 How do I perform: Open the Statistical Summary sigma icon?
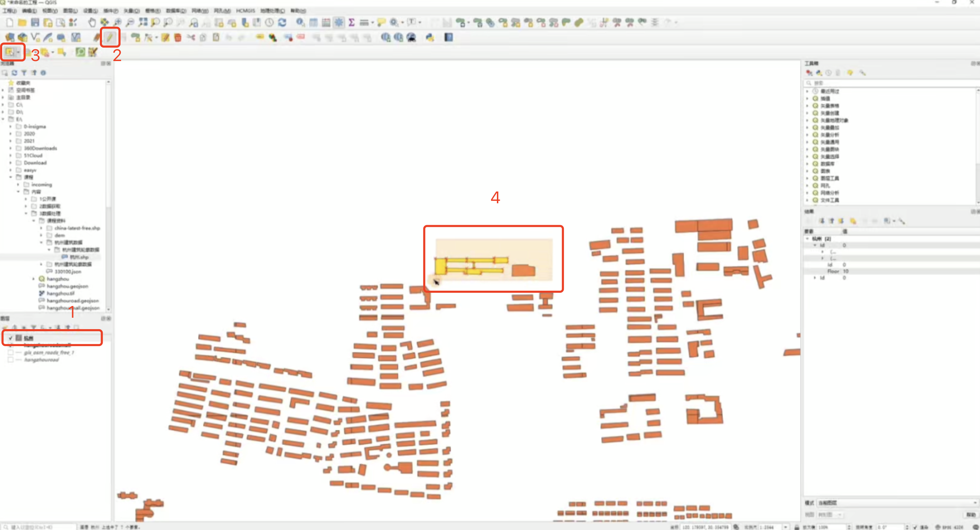(352, 23)
